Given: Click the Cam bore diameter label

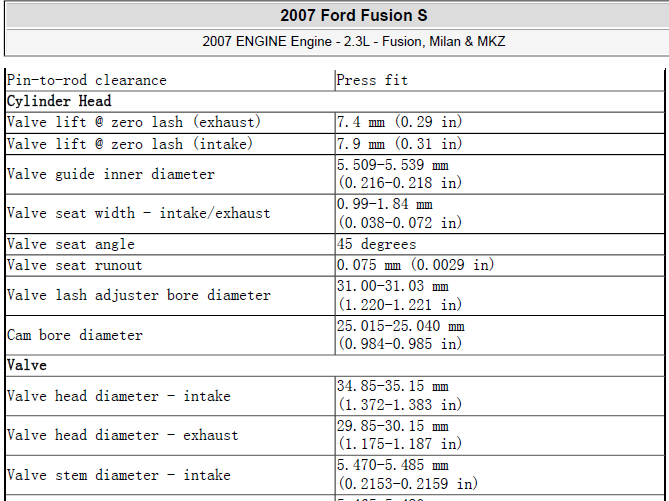Looking at the screenshot, I should [75, 335].
